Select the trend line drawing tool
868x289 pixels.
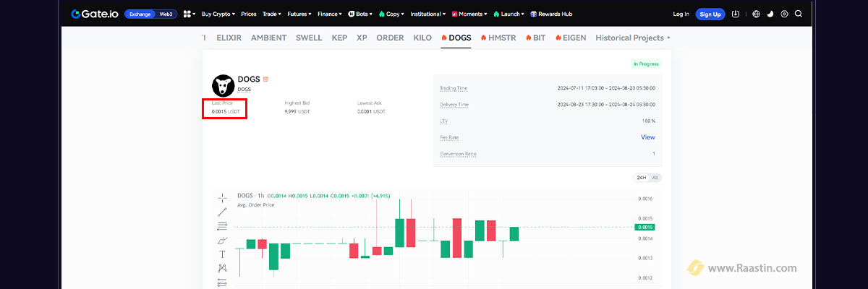222,212
